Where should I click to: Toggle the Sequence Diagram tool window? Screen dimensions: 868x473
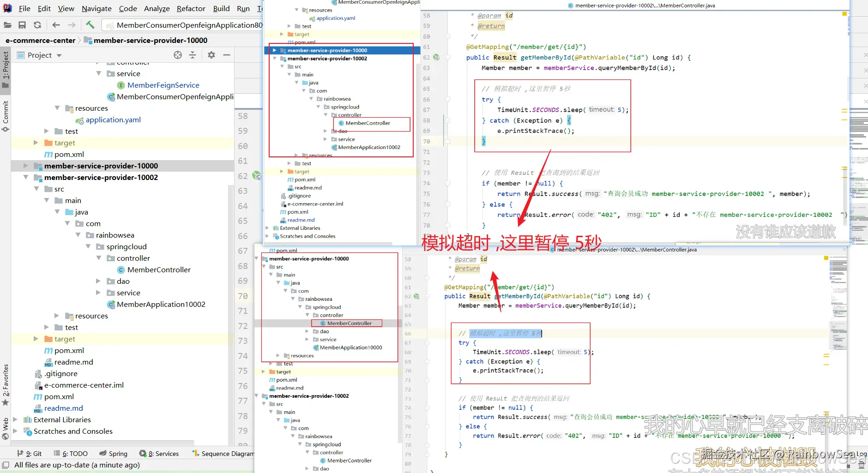tap(223, 454)
